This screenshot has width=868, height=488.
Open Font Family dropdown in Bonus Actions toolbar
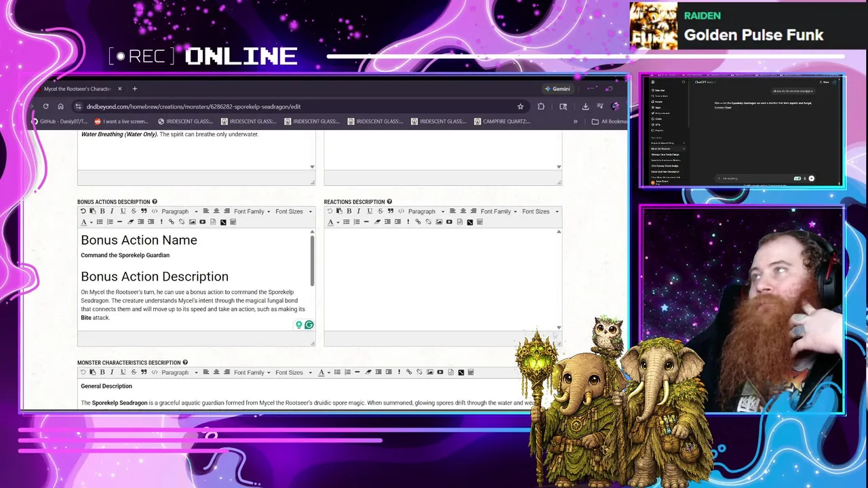[252, 211]
